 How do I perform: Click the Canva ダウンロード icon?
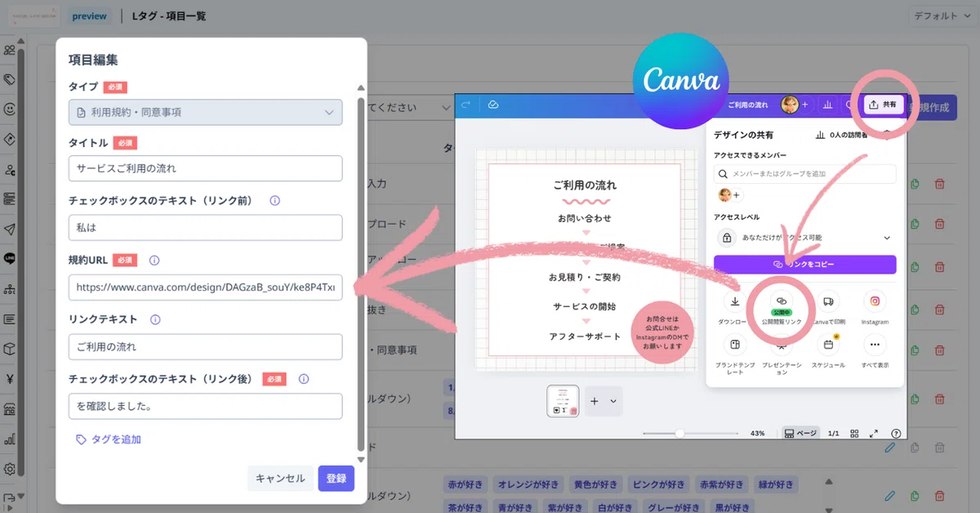point(735,301)
